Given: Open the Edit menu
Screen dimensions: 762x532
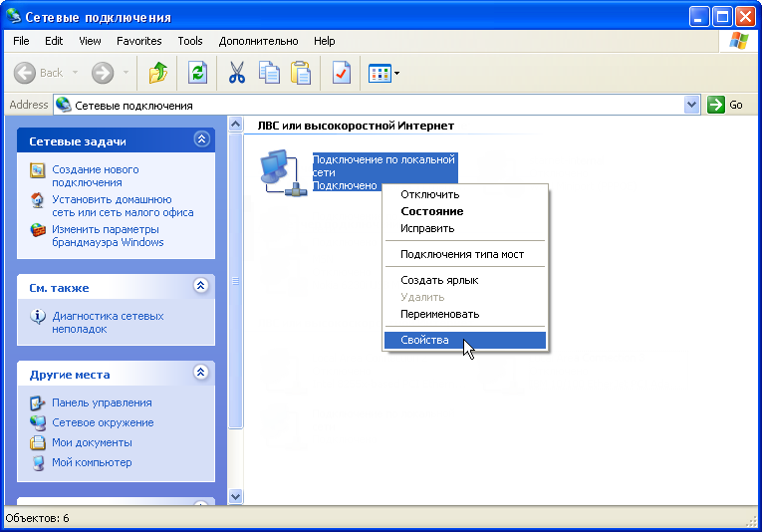Looking at the screenshot, I should tap(54, 41).
